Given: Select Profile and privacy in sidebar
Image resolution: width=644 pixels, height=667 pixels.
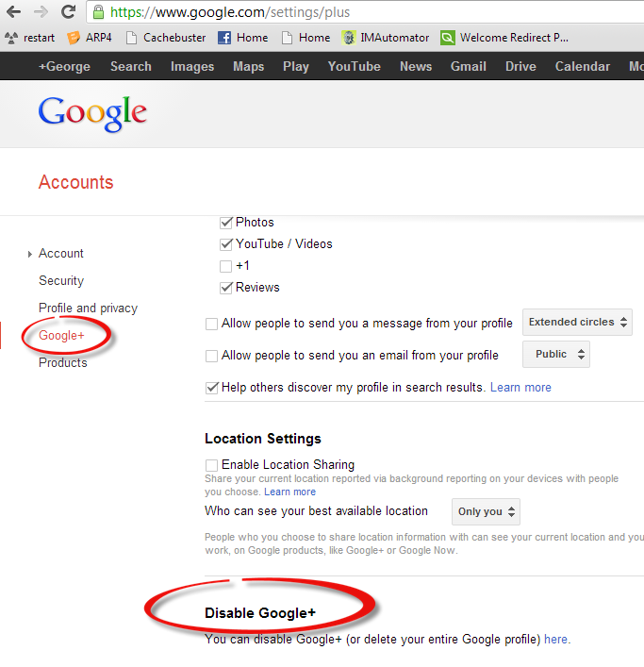Looking at the screenshot, I should (88, 308).
